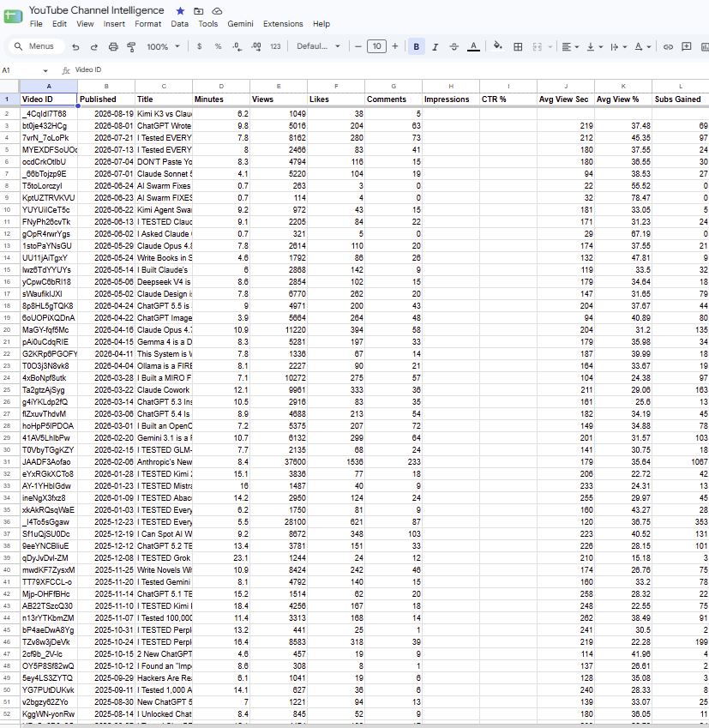Open the View menu
This screenshot has width=709, height=728.
pos(85,24)
